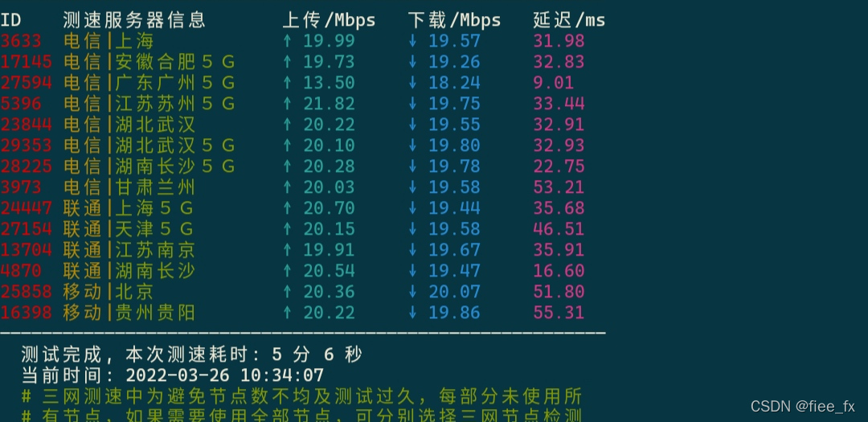Click the timestamp 2022-03-26 10:34:07
This screenshot has height=422, width=868.
coord(225,375)
